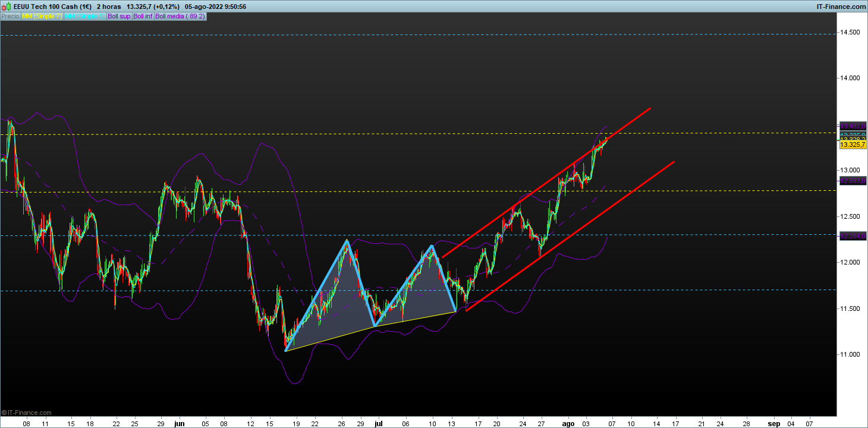Image resolution: width=868 pixels, height=428 pixels.
Task: Click the '2 horas' timeframe text in title
Action: 108,7
